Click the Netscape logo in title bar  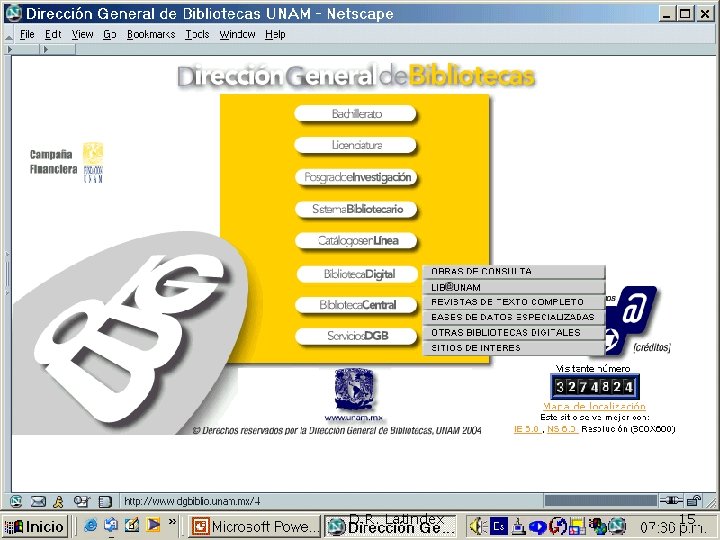14,13
